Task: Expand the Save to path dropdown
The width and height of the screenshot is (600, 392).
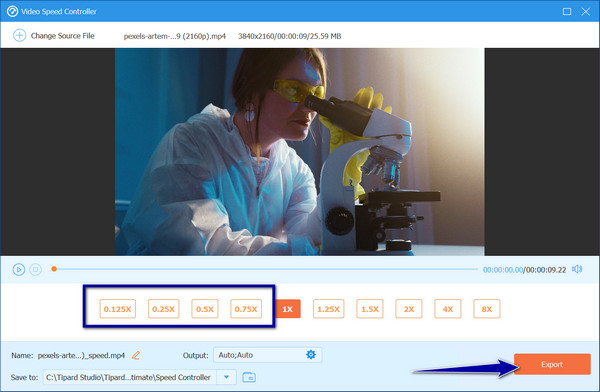Action: tap(226, 377)
